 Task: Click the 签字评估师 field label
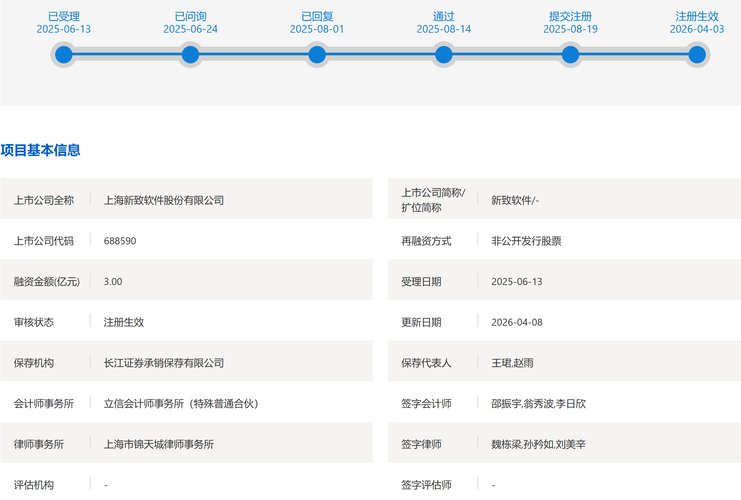(426, 485)
